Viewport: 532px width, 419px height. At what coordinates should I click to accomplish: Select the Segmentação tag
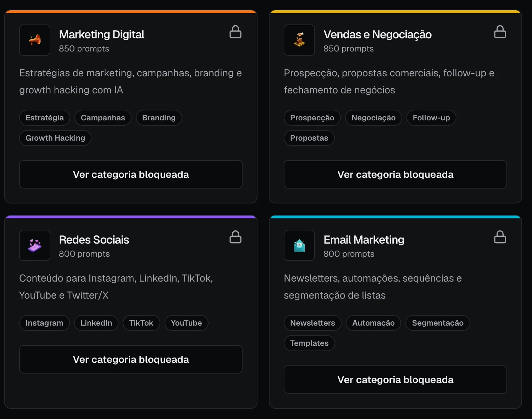pos(438,323)
